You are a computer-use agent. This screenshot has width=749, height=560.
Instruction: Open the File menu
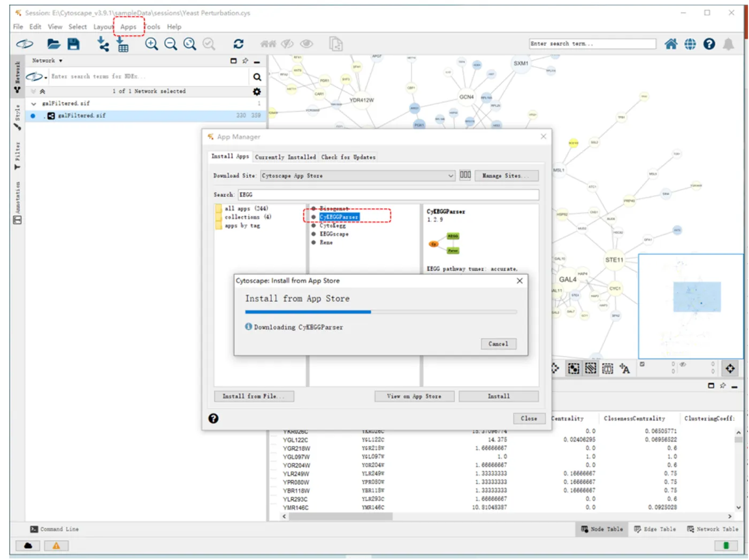coord(18,27)
